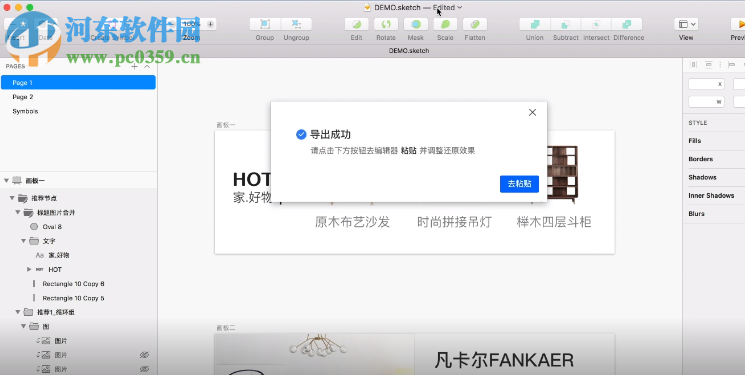745x375 pixels.
Task: Click the 画板一 artboard icon in layer list
Action: pyautogui.click(x=17, y=181)
